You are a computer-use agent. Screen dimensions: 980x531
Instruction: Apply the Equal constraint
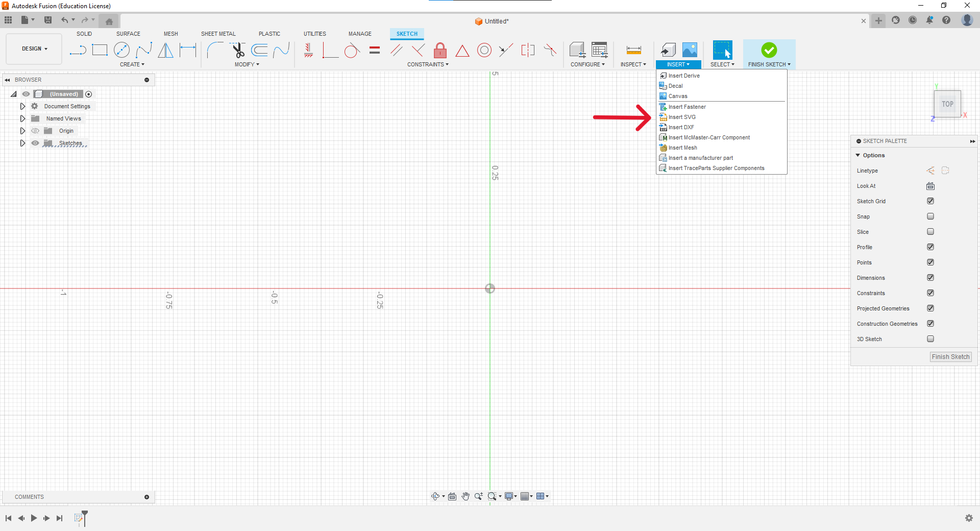(375, 50)
